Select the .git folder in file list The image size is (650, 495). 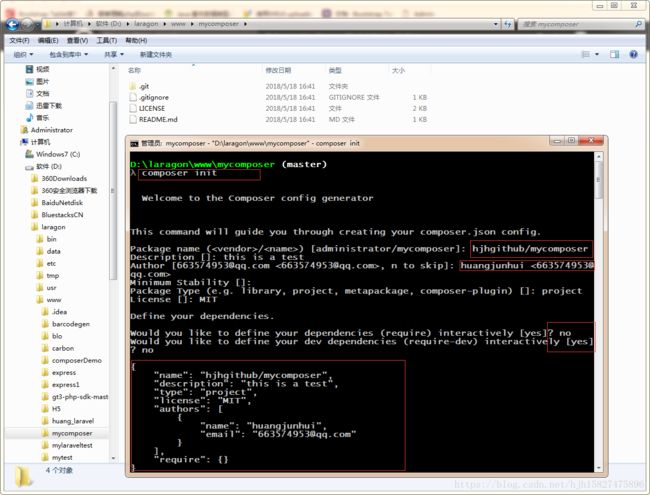pyautogui.click(x=144, y=86)
